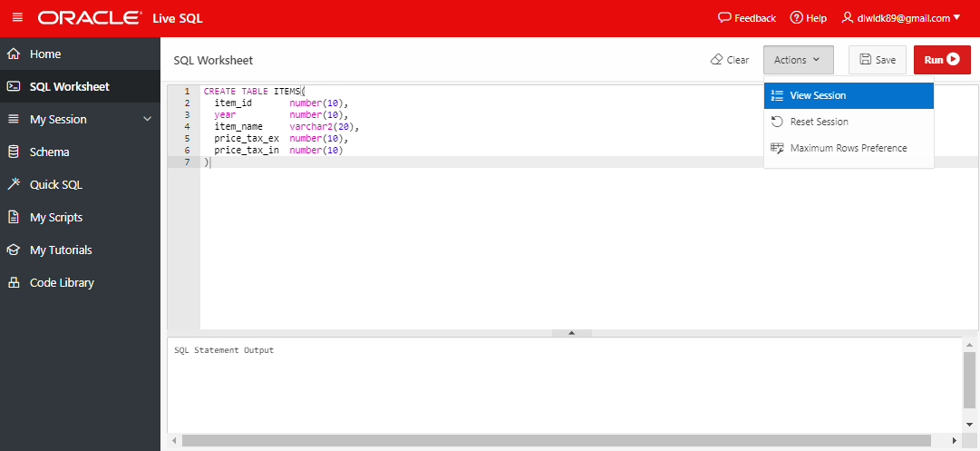980x451 pixels.
Task: Open the Feedback link
Action: click(747, 18)
